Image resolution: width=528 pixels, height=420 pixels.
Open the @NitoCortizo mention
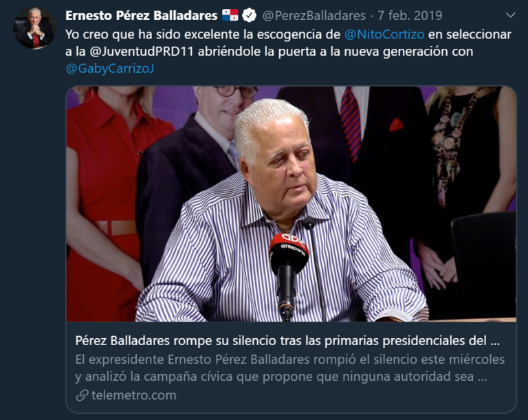coord(384,34)
